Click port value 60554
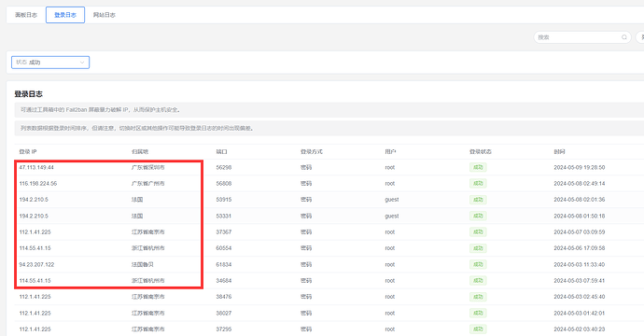The height and width of the screenshot is (336, 644). (x=224, y=248)
